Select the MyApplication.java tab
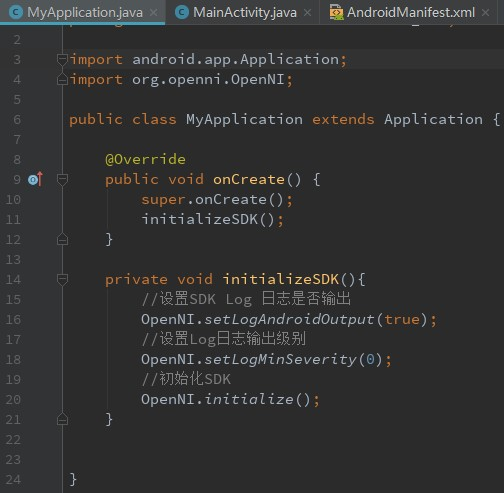 coord(82,13)
